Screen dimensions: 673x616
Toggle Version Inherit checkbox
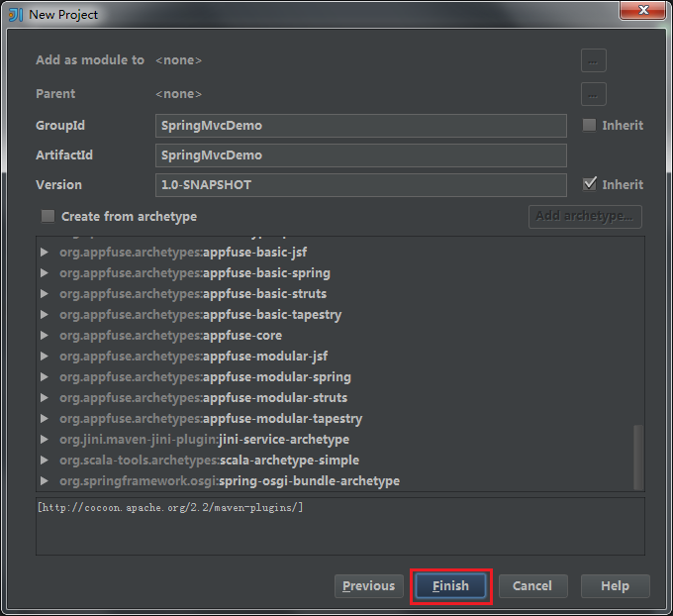pos(589,184)
